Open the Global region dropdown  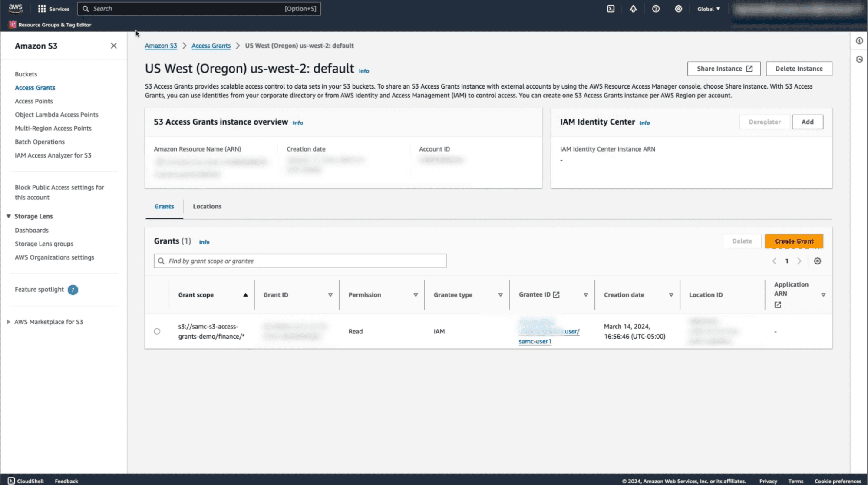click(x=708, y=8)
